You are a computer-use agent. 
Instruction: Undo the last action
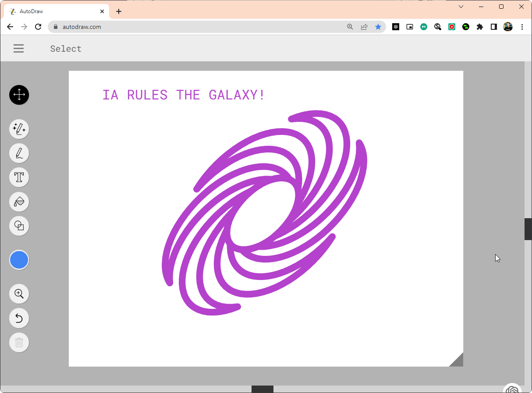click(19, 318)
